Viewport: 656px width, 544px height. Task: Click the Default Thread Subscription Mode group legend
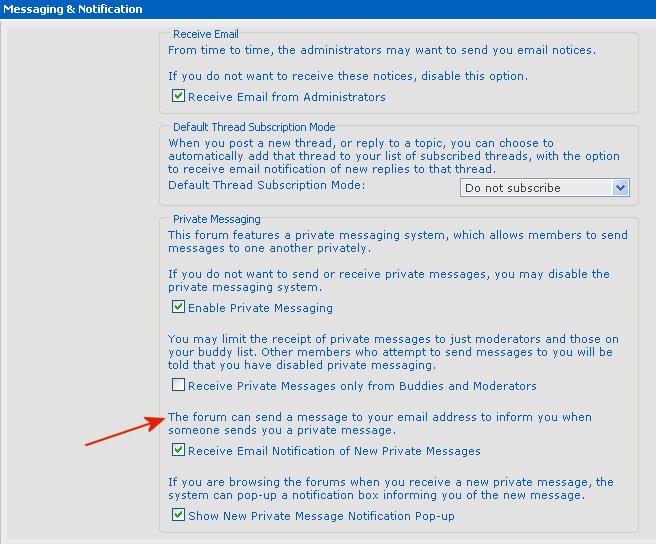(254, 127)
